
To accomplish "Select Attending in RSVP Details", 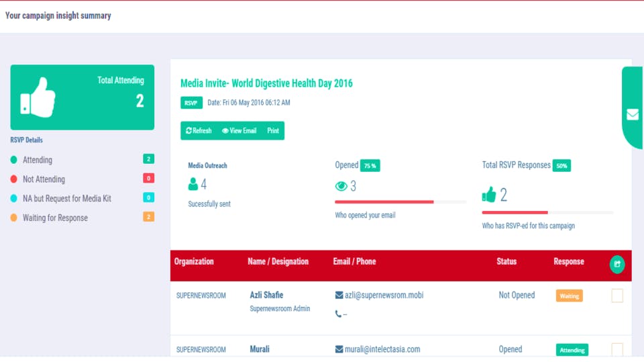I will pos(38,160).
